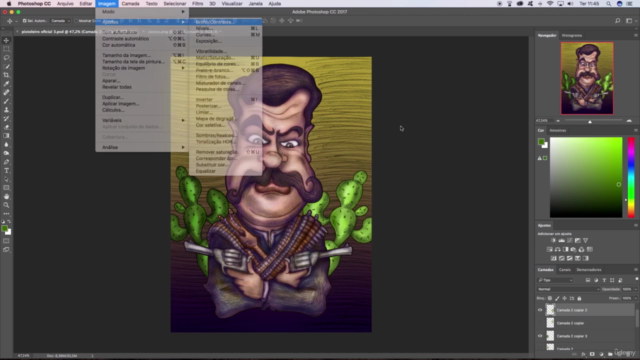Viewport: 640px width, 360px height.
Task: Hide the Camada 2 copiar 2 layer
Action: (540, 310)
